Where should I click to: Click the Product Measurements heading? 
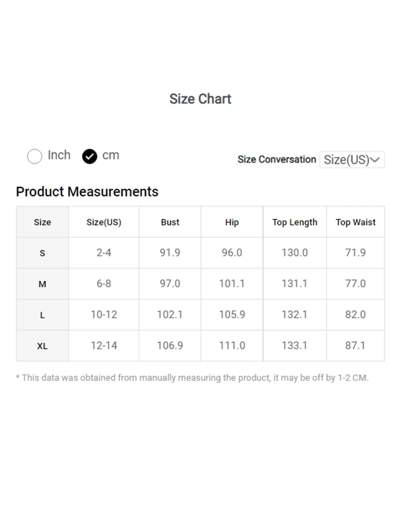[87, 192]
